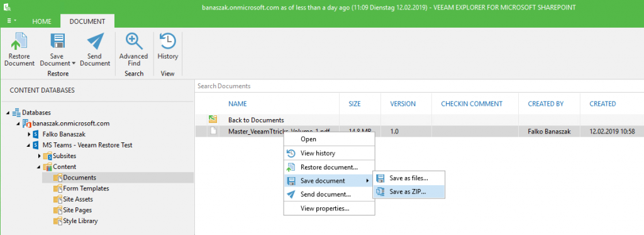644x235 pixels.
Task: Sort by the CREATED column header
Action: tap(602, 104)
